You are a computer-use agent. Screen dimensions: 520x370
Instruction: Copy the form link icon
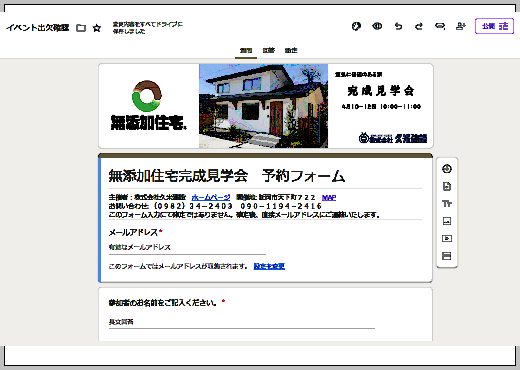440,26
